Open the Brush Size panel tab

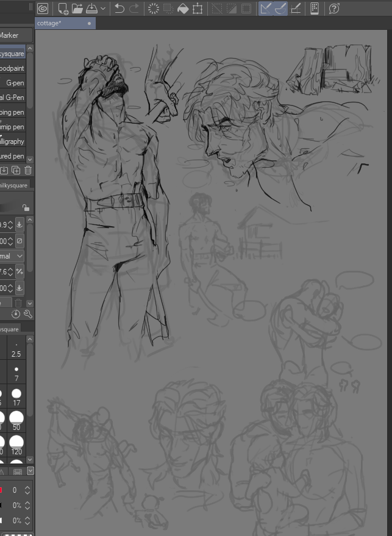pyautogui.click(x=10, y=329)
